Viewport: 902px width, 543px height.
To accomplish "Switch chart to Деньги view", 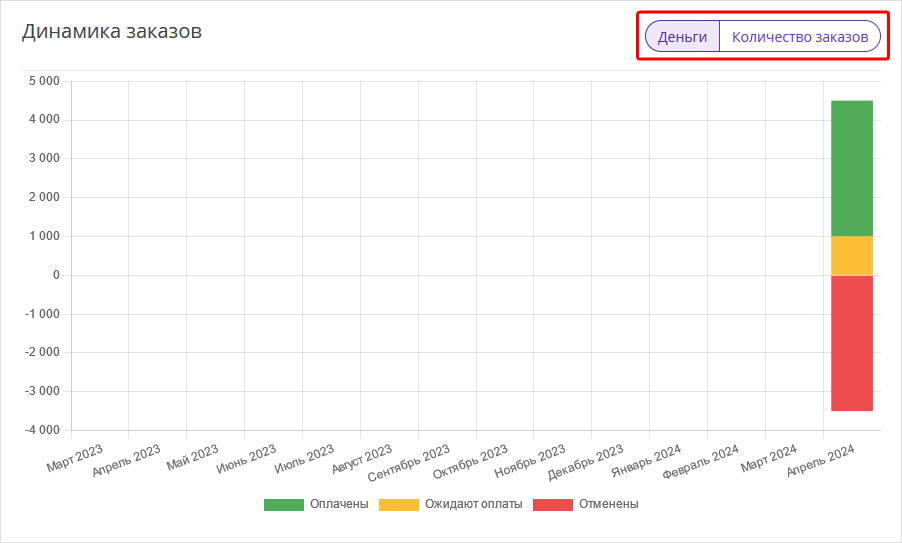I will tap(682, 37).
